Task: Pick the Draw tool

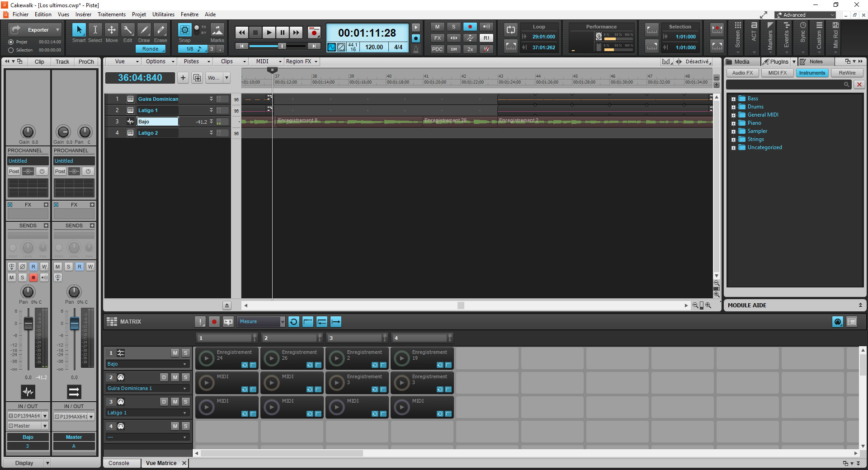Action: tap(144, 30)
